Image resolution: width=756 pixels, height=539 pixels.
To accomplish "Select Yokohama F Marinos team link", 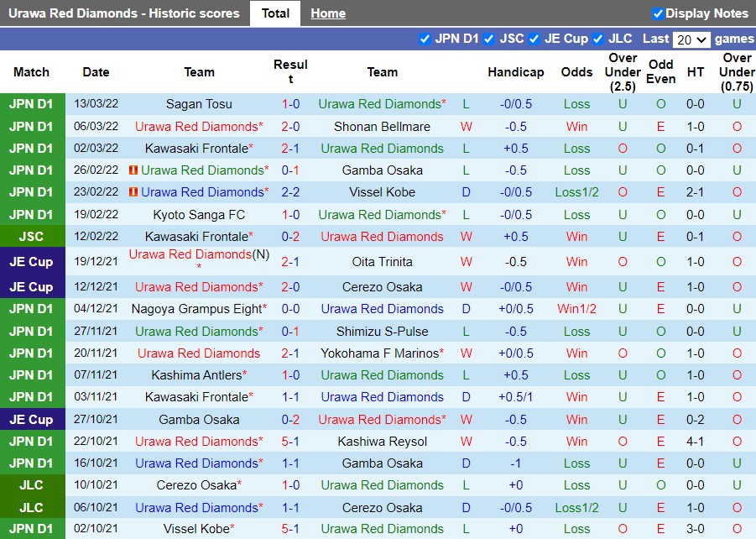I will (379, 353).
